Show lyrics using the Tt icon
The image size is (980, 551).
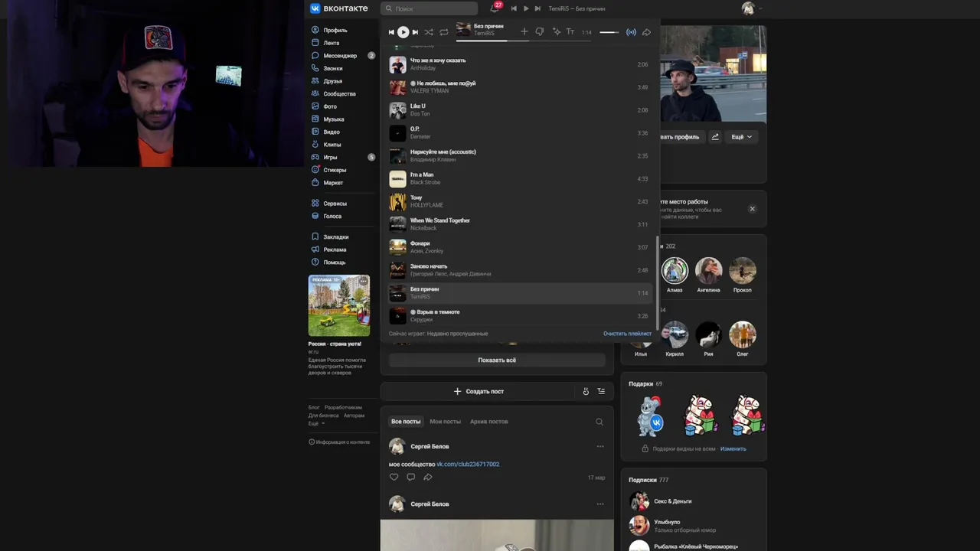[570, 32]
